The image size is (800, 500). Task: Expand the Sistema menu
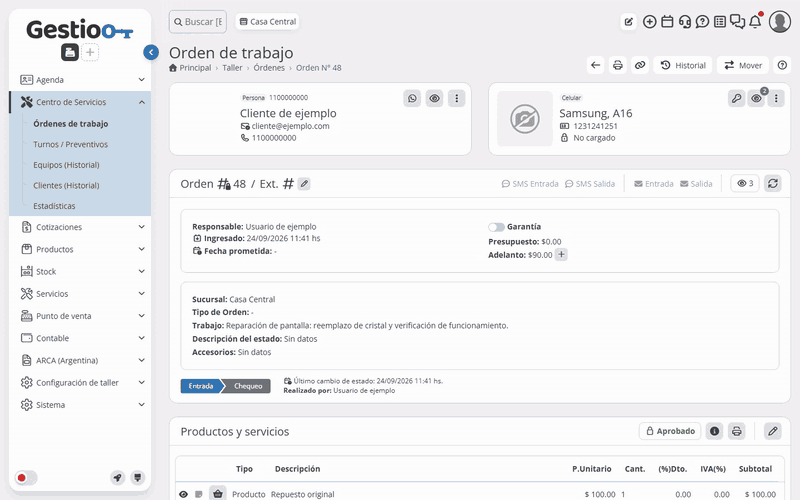tap(80, 405)
